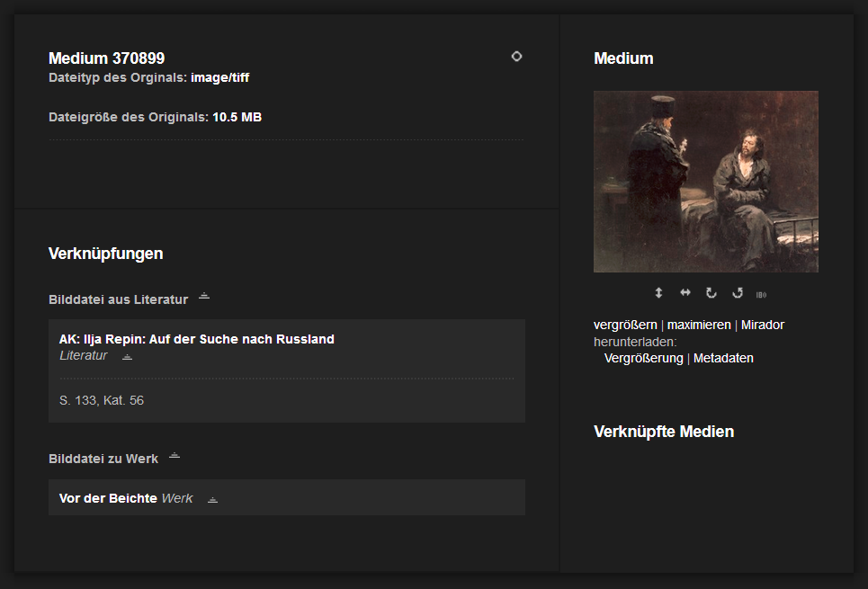The width and height of the screenshot is (868, 589).
Task: Toggle the expander next to Vor der Beichte Werk
Action: 212,499
